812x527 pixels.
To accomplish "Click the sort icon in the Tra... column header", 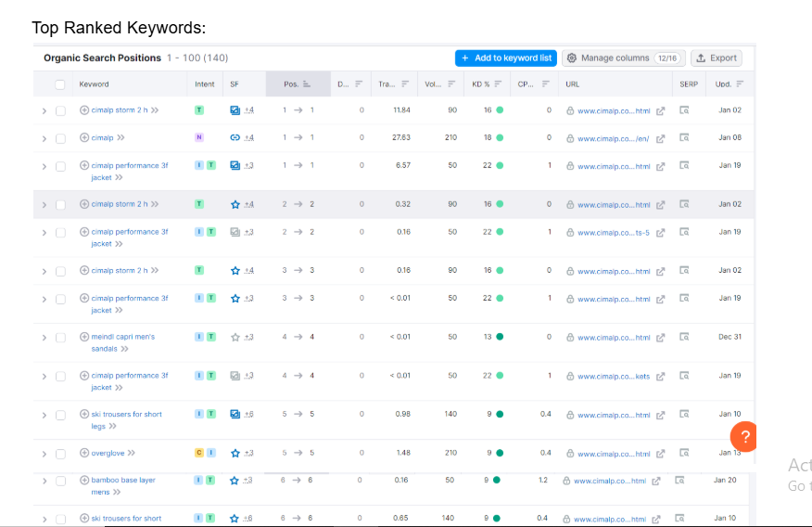I will point(405,84).
